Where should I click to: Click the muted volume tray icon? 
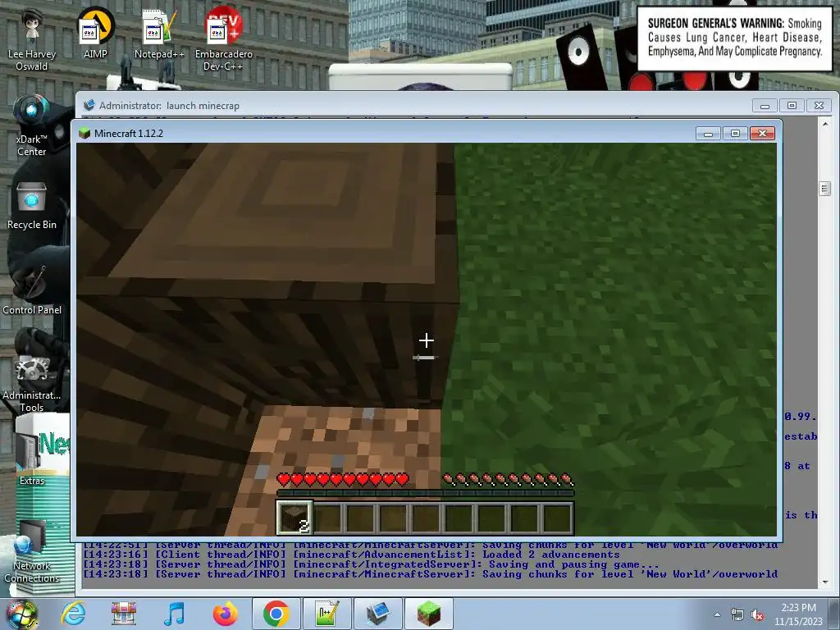coord(757,614)
